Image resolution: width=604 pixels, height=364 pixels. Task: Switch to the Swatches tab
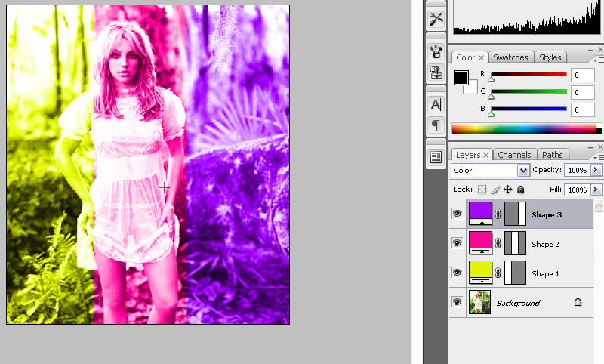[x=510, y=57]
